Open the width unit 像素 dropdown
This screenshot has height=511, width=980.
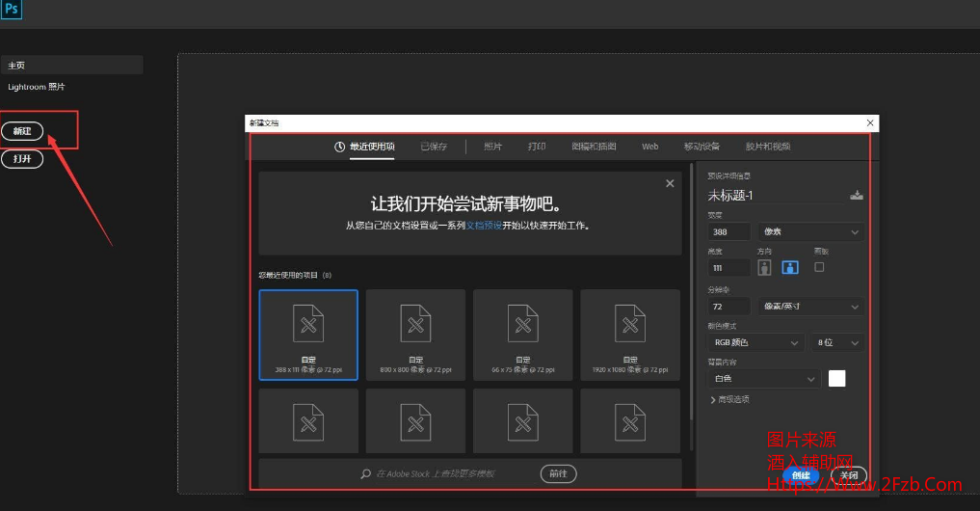[810, 231]
